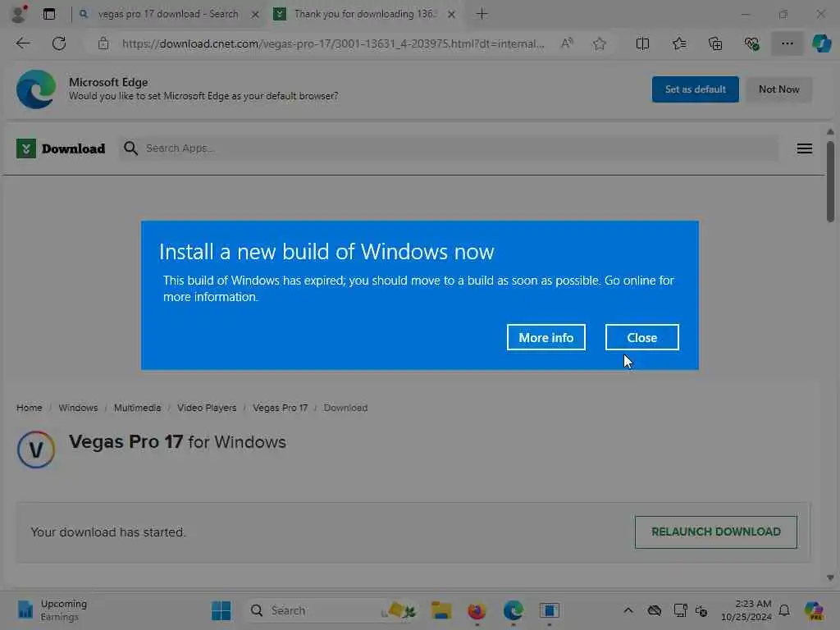The width and height of the screenshot is (840, 630).
Task: Click the Vegas Pro 17 app logo
Action: (36, 450)
